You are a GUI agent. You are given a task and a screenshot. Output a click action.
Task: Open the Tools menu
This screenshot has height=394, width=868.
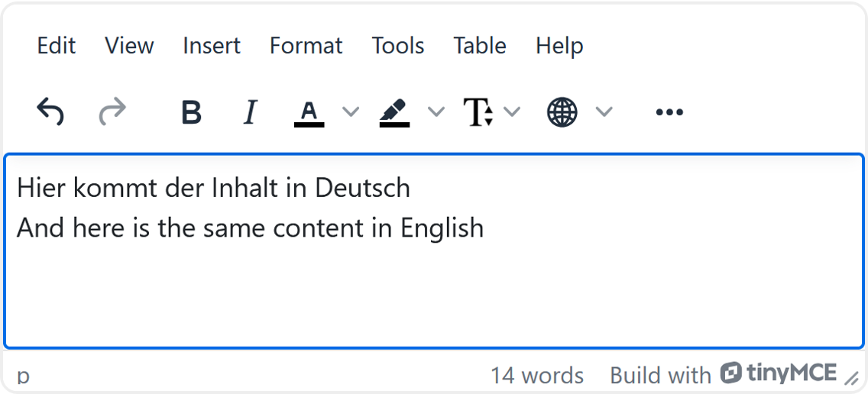[x=398, y=45]
